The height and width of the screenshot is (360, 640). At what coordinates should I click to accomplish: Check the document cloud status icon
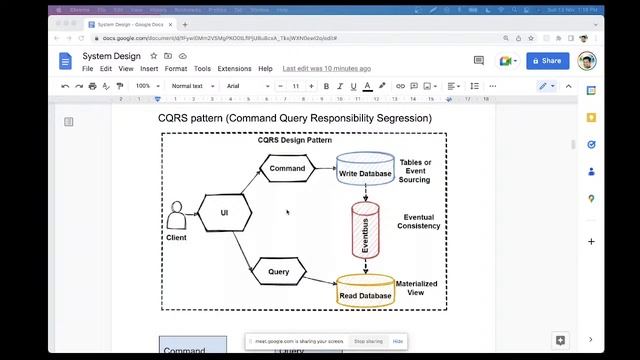182,56
